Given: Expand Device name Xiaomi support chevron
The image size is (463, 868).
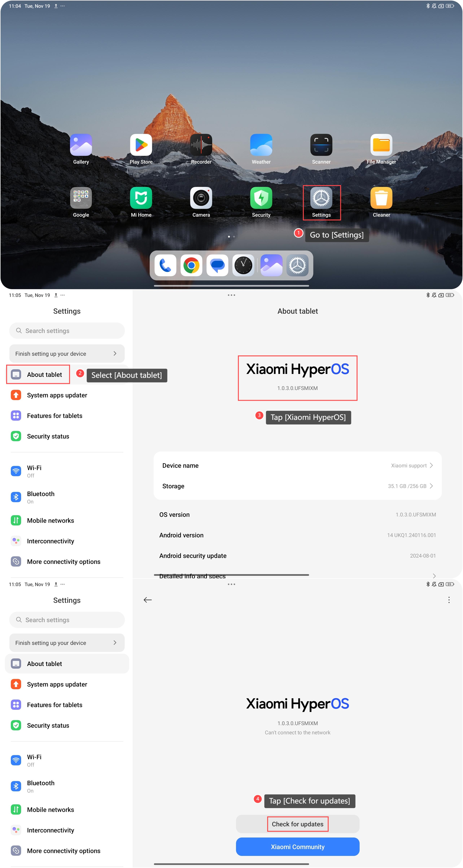Looking at the screenshot, I should point(431,465).
